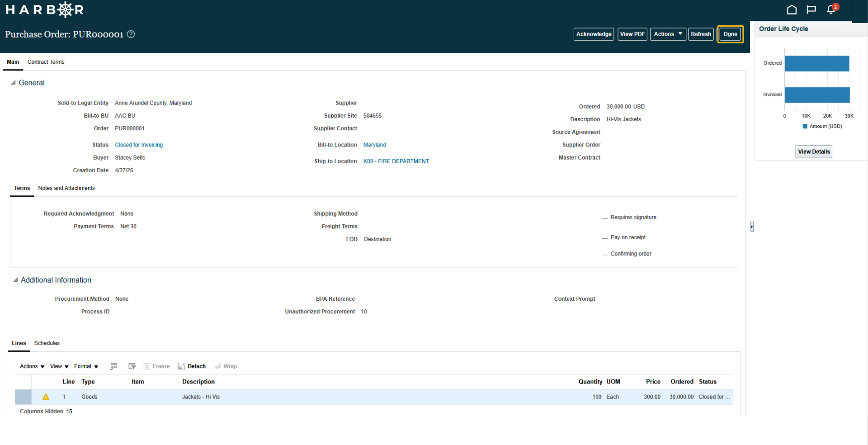
Task: Open the Notes and Attachments tab
Action: 66,188
